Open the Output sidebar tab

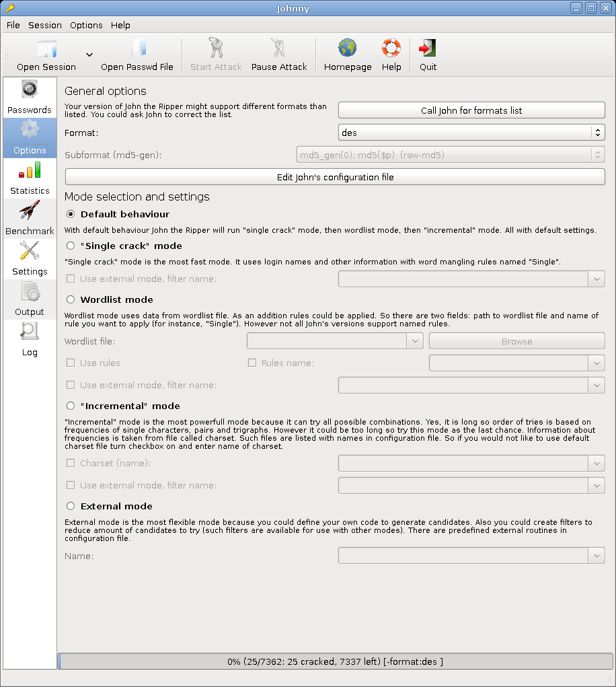30,299
